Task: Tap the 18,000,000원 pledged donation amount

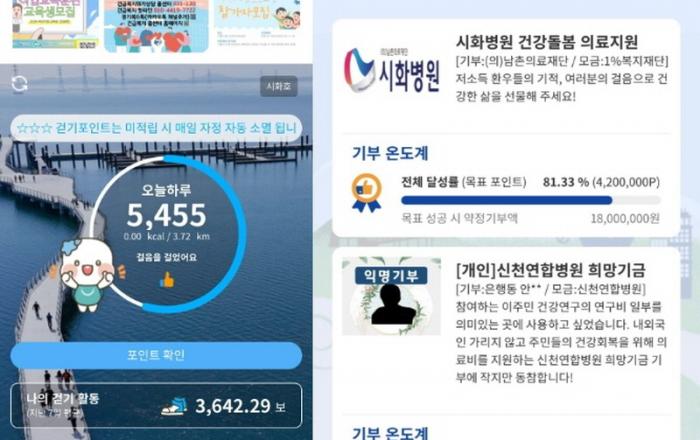Action: click(x=625, y=219)
